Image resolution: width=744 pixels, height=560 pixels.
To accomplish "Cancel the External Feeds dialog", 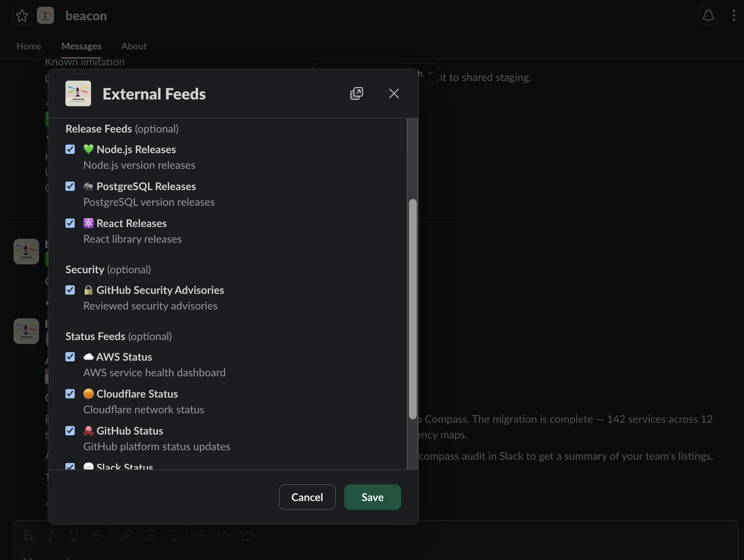I will (x=307, y=497).
